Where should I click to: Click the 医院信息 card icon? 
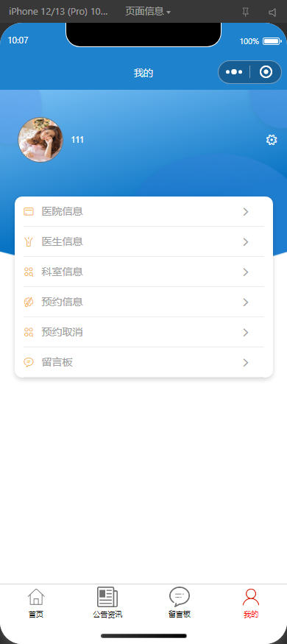pyautogui.click(x=29, y=211)
